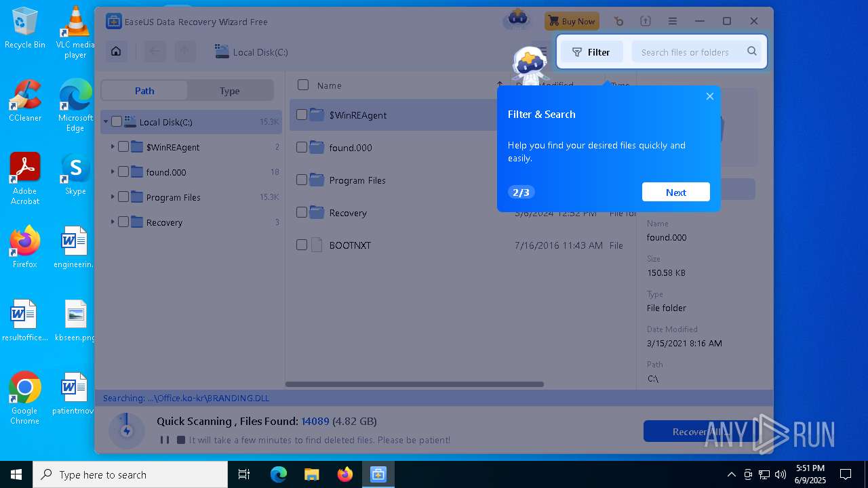
Task: Expand the $WinREAgent tree node
Action: [113, 146]
